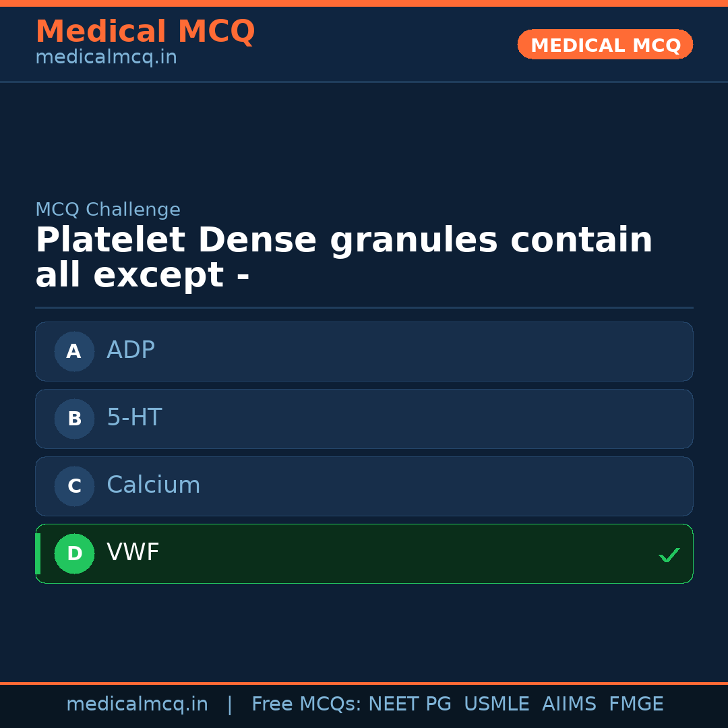Click the letter A circle badge

74,351
